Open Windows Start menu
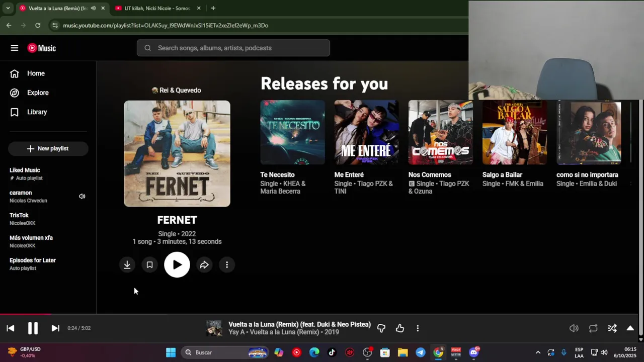This screenshot has height=362, width=644. pos(171,352)
